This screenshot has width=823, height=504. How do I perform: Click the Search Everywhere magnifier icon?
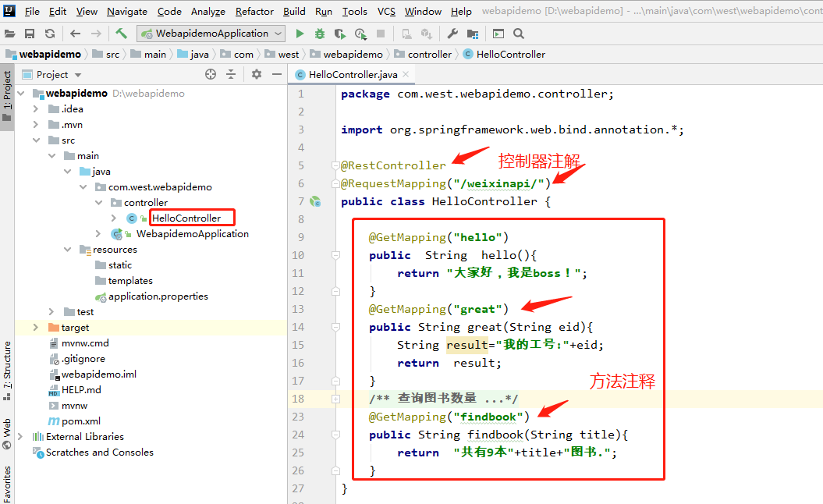[x=519, y=34]
